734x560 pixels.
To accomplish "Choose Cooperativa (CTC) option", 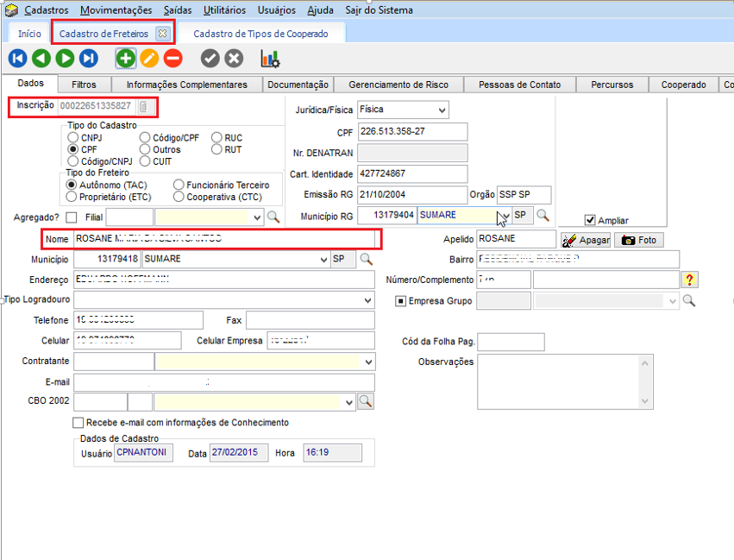I will click(179, 197).
